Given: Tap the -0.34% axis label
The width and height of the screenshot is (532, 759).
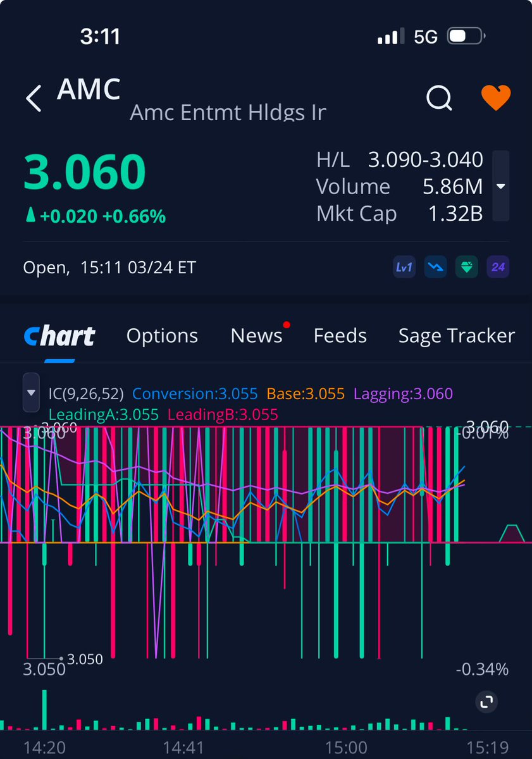Looking at the screenshot, I should (482, 669).
